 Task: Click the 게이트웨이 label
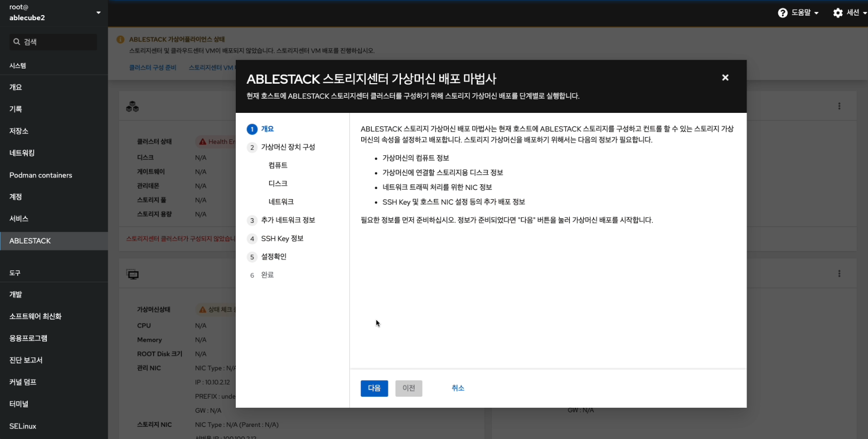pyautogui.click(x=151, y=172)
